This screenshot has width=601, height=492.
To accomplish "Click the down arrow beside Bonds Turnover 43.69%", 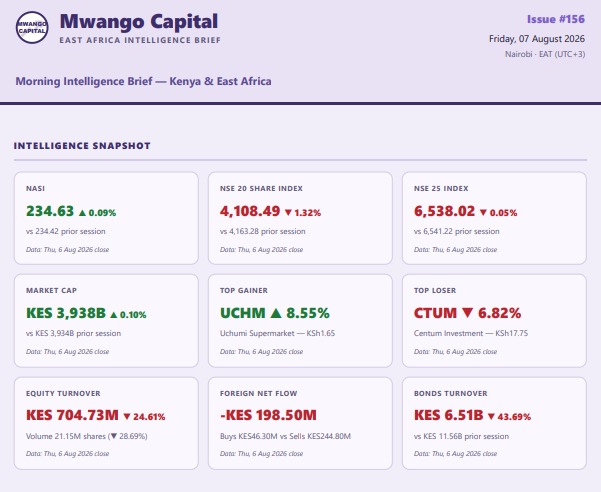I will click(x=491, y=417).
